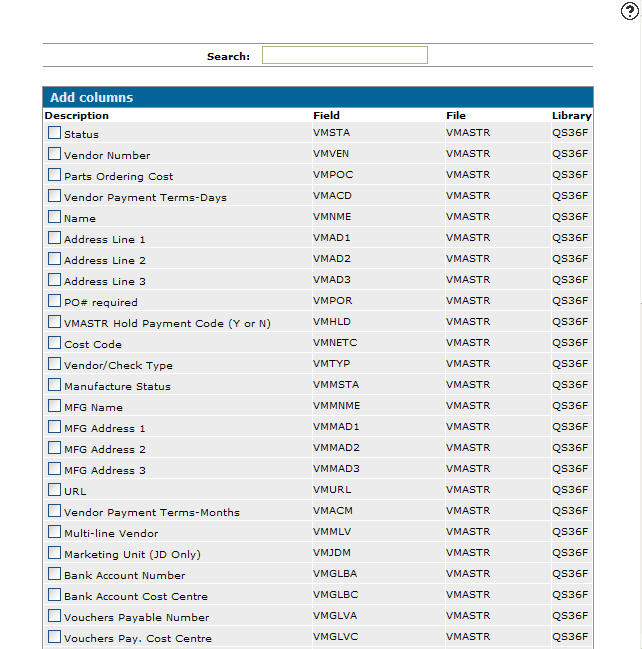Check the Bank Account Number checkbox
The height and width of the screenshot is (649, 642).
coord(54,574)
